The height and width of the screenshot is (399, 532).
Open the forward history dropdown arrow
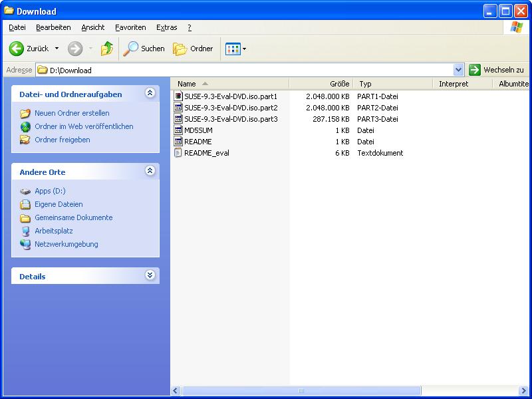click(x=90, y=49)
